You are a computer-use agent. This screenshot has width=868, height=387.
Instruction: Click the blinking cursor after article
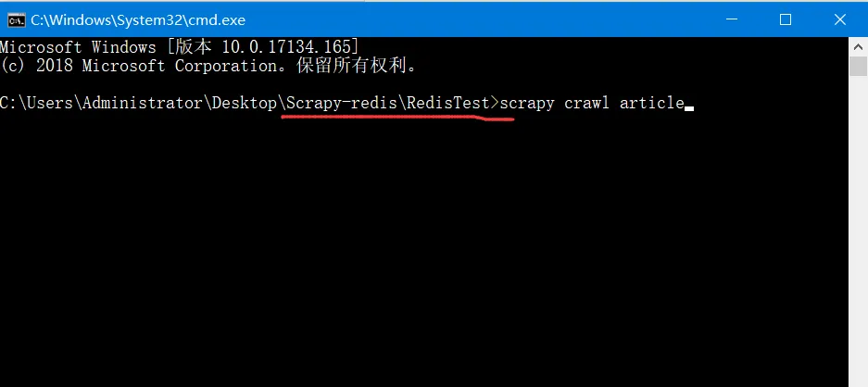tap(689, 108)
